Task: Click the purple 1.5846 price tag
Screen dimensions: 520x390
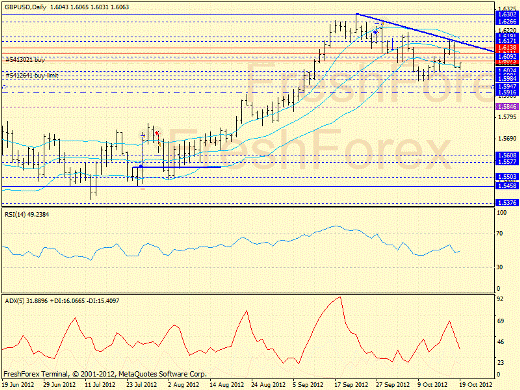Action: pos(507,107)
